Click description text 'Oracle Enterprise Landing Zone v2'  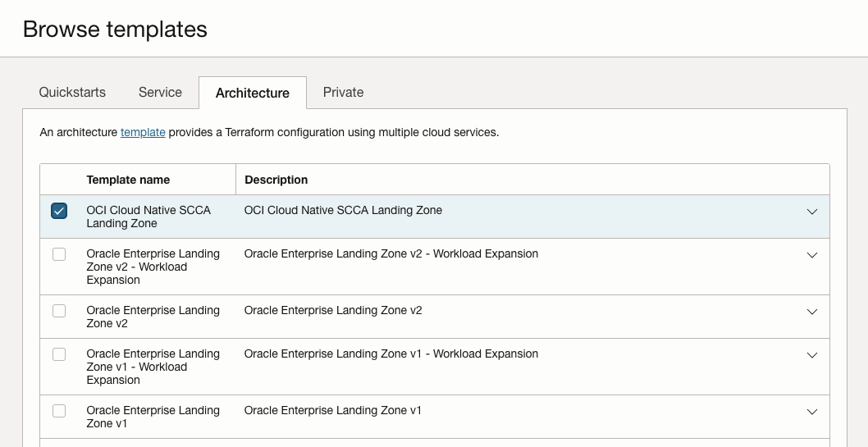point(333,310)
